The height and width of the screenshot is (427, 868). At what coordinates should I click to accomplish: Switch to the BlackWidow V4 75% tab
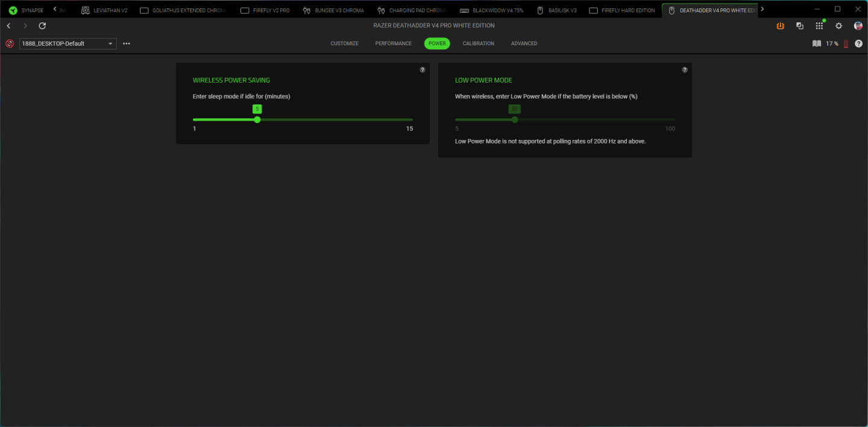point(491,10)
